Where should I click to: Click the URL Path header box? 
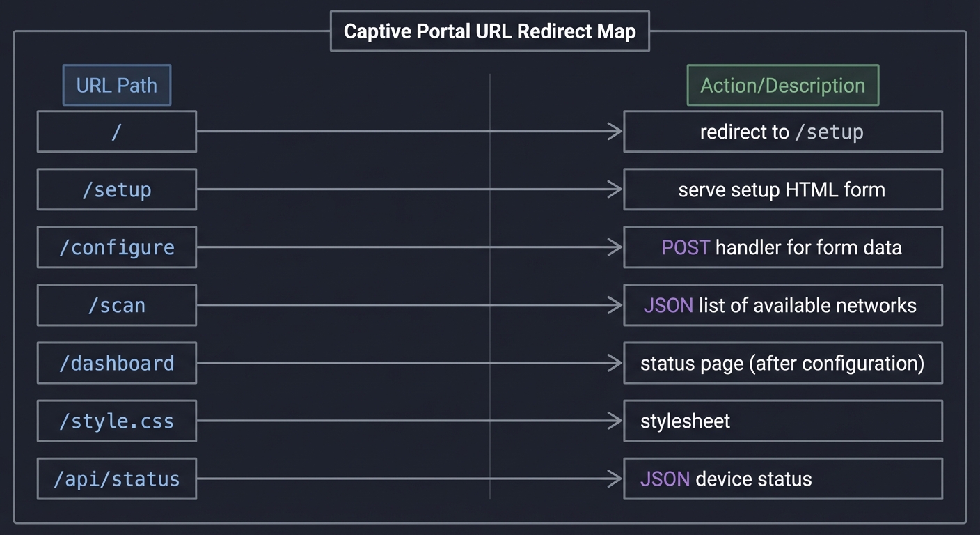point(116,85)
